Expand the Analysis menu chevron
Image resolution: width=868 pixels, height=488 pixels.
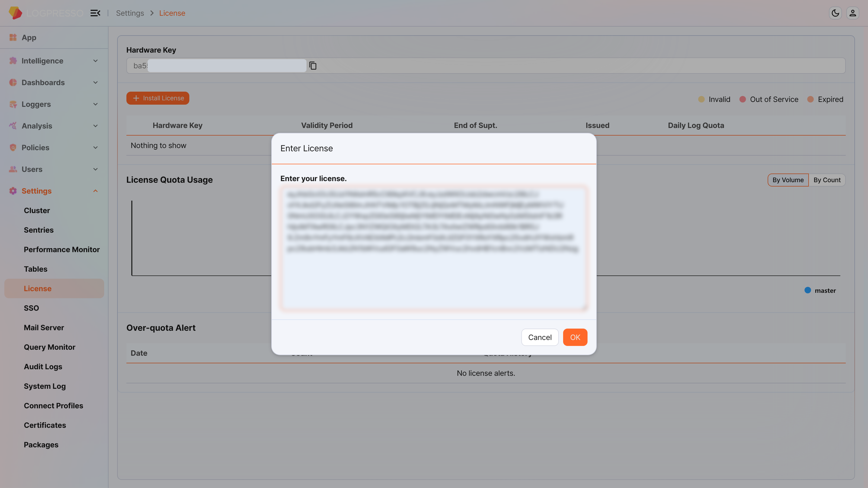click(95, 126)
